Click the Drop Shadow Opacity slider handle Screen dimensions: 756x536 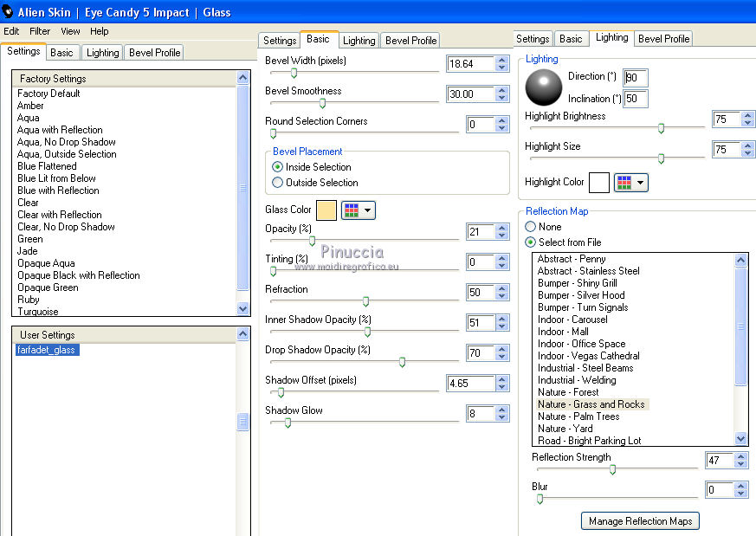tap(402, 362)
